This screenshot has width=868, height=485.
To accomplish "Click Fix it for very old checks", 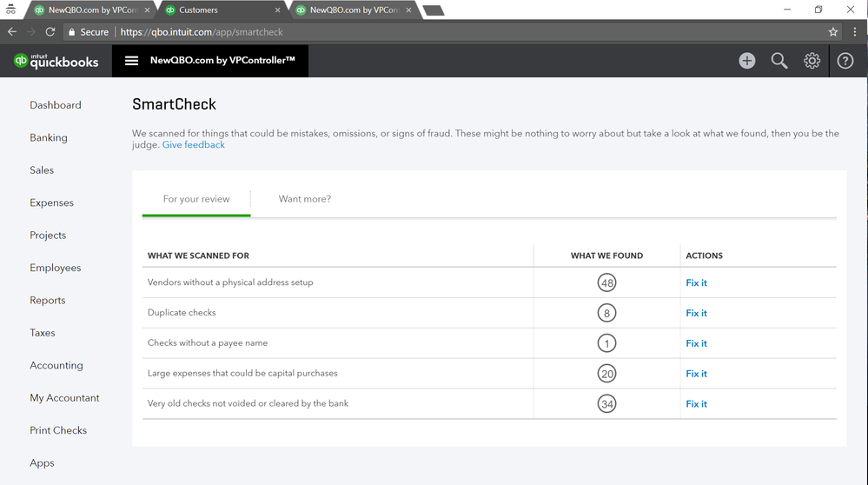I will pyautogui.click(x=696, y=404).
